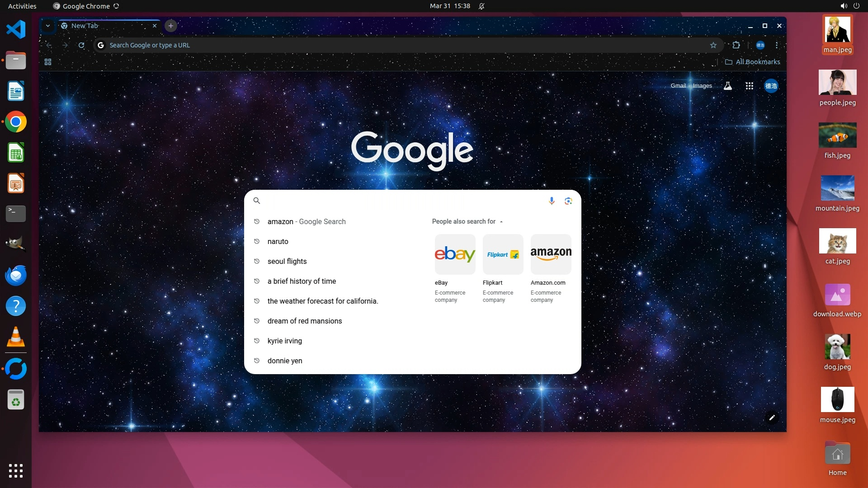Open Chrome three-dot menu
The height and width of the screenshot is (488, 868).
[x=777, y=45]
